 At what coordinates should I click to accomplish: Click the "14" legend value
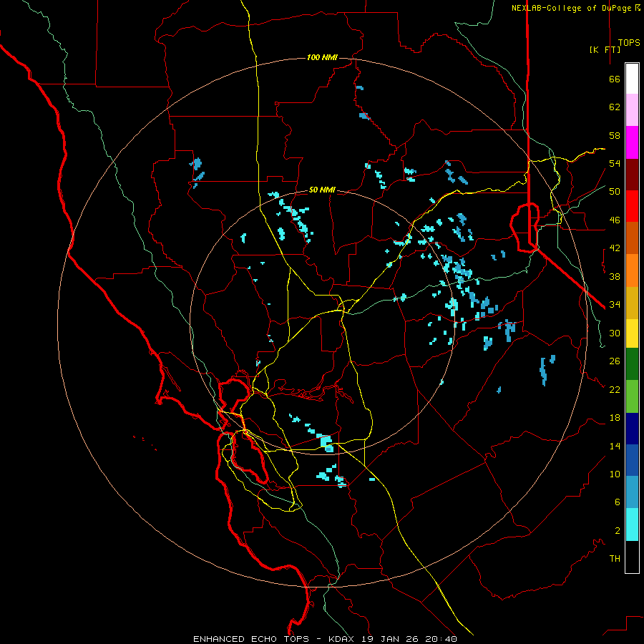click(x=615, y=446)
